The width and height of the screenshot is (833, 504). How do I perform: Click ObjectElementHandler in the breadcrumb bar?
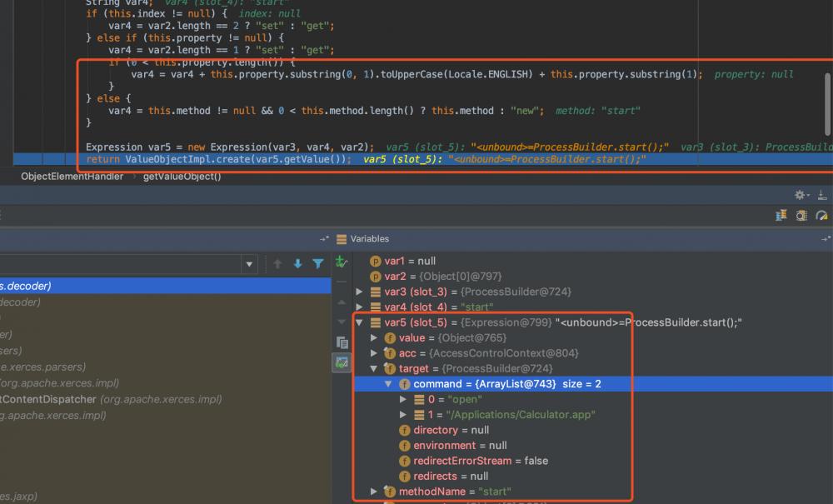pyautogui.click(x=72, y=177)
